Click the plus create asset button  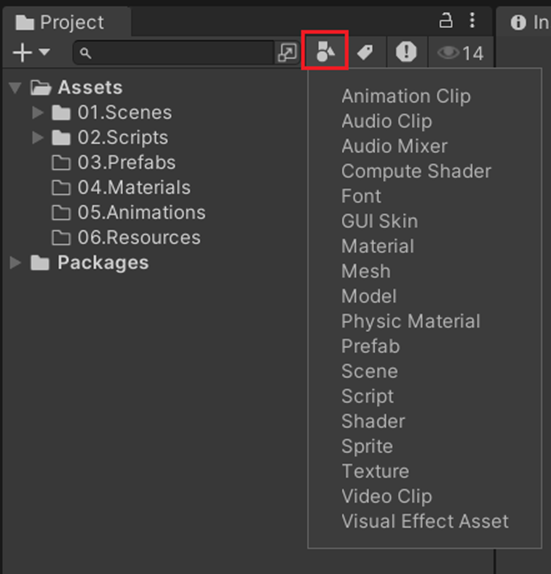tap(22, 53)
